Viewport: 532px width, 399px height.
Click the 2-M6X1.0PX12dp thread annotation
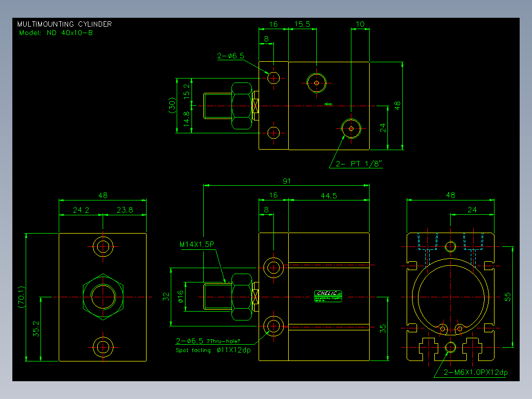[476, 372]
